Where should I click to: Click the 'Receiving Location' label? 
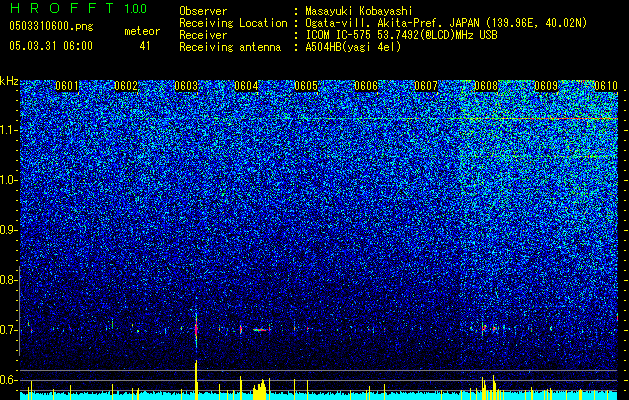tap(233, 23)
